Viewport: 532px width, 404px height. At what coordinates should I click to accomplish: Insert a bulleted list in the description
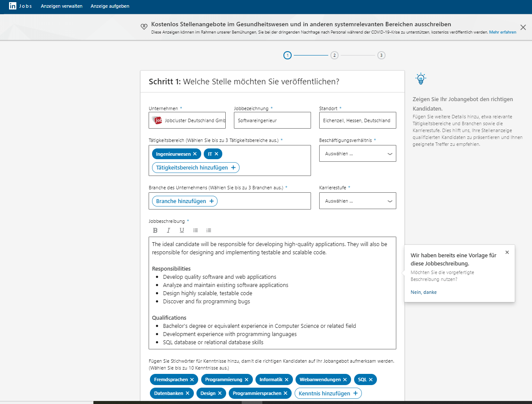point(196,230)
